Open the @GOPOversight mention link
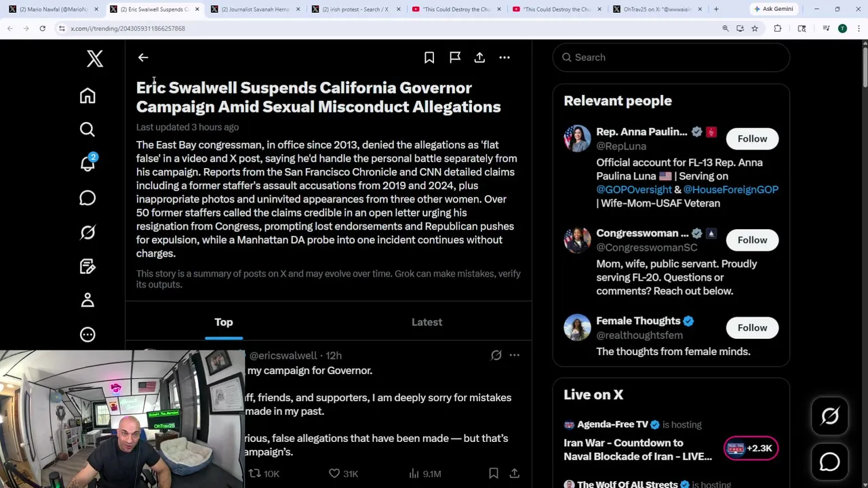This screenshot has height=488, width=868. click(x=634, y=190)
